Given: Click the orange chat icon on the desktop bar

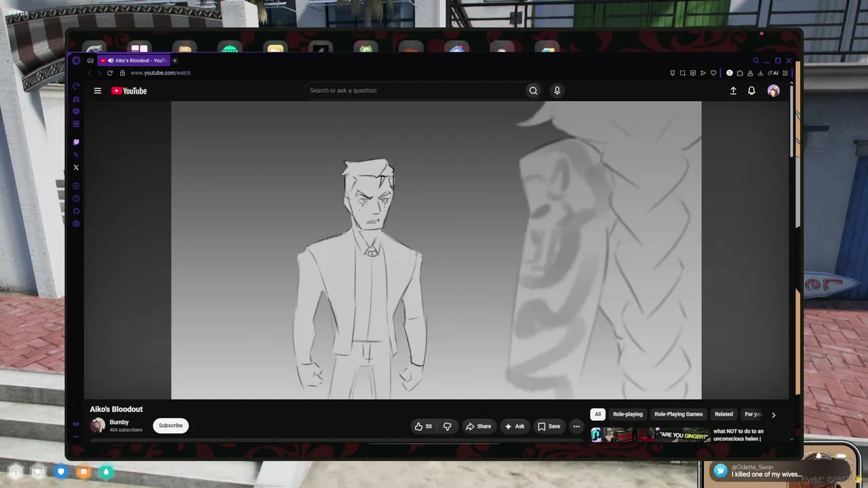Looking at the screenshot, I should click(x=83, y=472).
